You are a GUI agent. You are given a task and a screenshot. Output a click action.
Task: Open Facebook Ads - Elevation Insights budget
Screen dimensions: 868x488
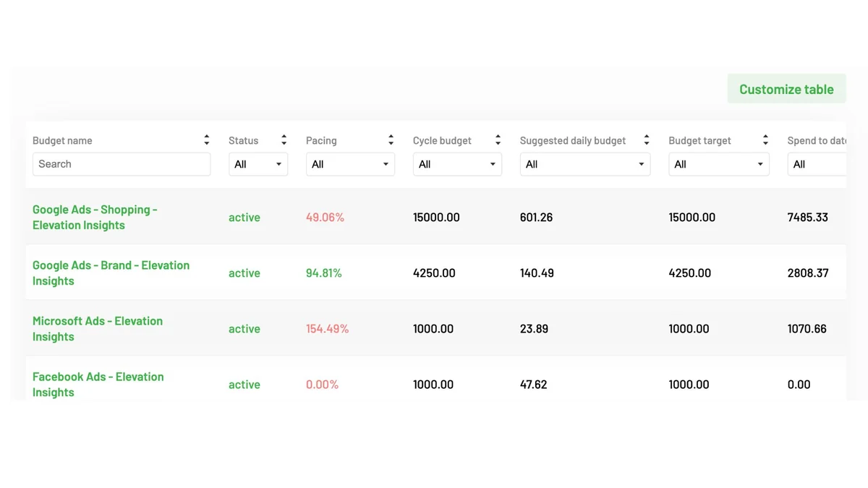point(98,384)
